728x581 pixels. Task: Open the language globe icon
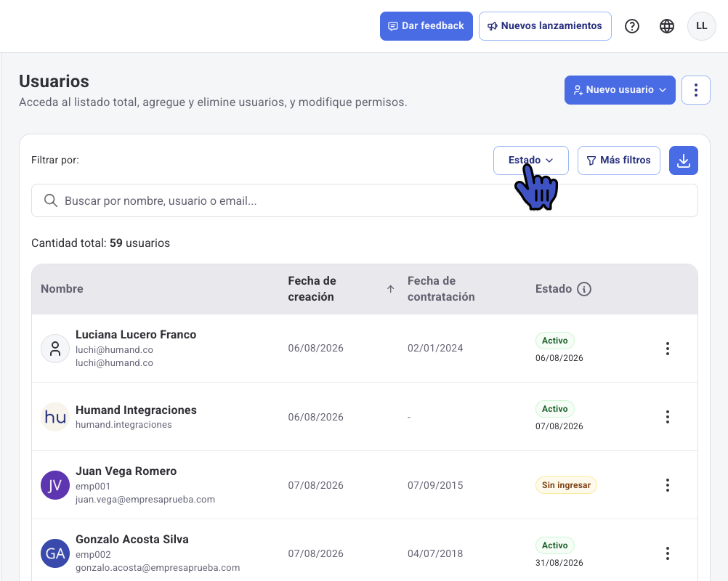667,26
